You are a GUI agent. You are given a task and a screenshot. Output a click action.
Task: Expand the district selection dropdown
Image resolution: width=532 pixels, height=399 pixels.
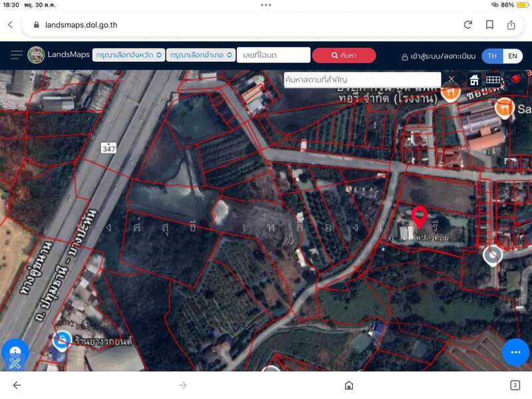pyautogui.click(x=202, y=55)
